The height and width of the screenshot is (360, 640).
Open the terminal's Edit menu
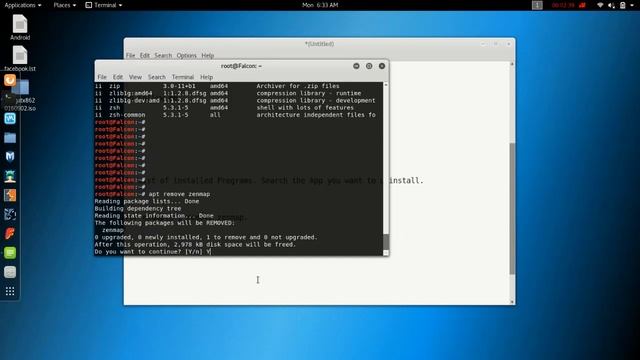(118, 77)
